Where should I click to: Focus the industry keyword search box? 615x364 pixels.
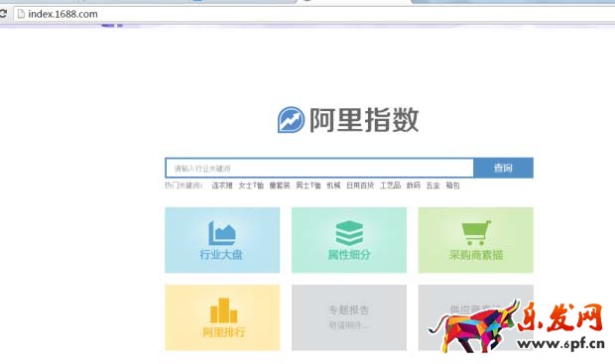point(319,168)
